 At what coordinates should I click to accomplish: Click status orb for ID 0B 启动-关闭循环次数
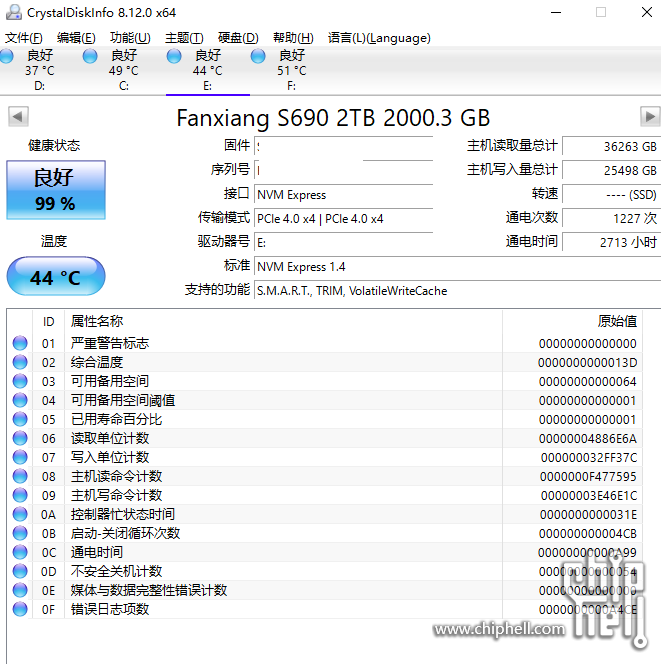20,533
